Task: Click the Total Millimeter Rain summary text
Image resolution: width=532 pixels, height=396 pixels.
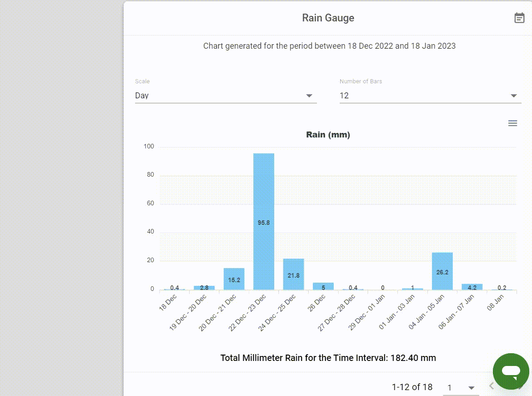Action: tap(328, 358)
